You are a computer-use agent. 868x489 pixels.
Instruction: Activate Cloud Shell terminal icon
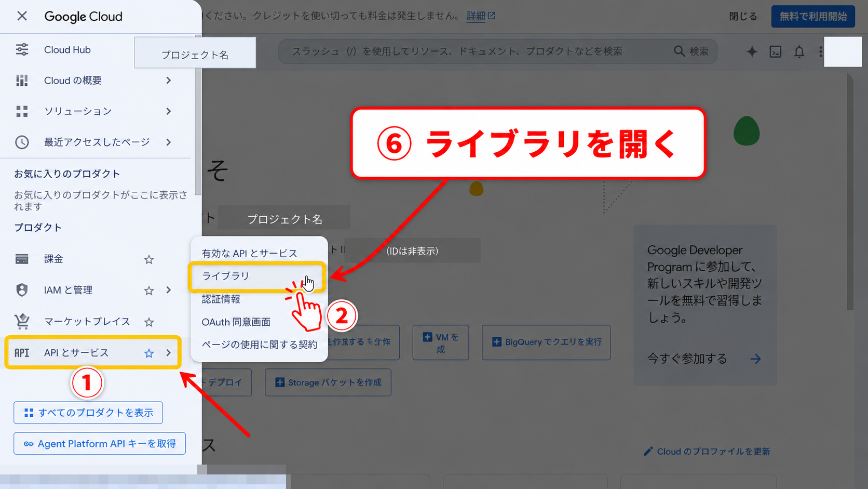(775, 51)
